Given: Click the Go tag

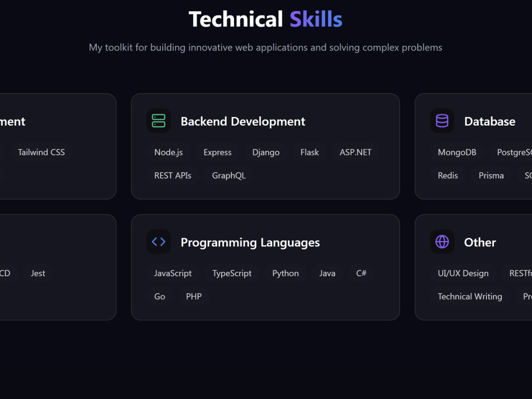Looking at the screenshot, I should click(x=160, y=296).
